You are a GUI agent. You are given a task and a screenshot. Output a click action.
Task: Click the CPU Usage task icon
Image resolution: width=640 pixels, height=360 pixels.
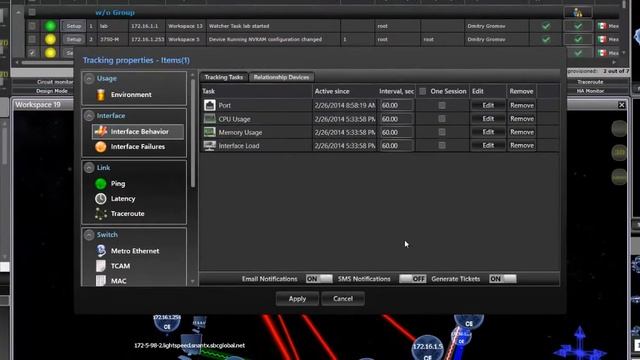click(210, 119)
